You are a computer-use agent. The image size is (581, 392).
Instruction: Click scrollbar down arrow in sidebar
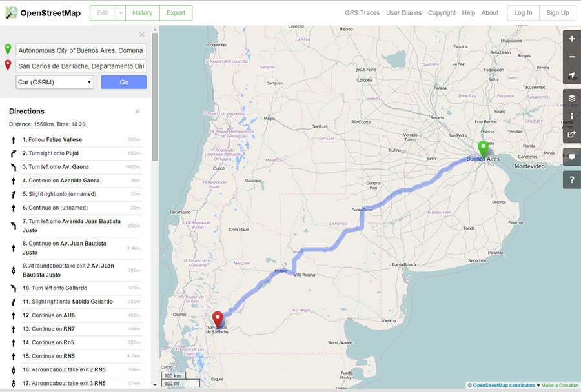[x=155, y=385]
